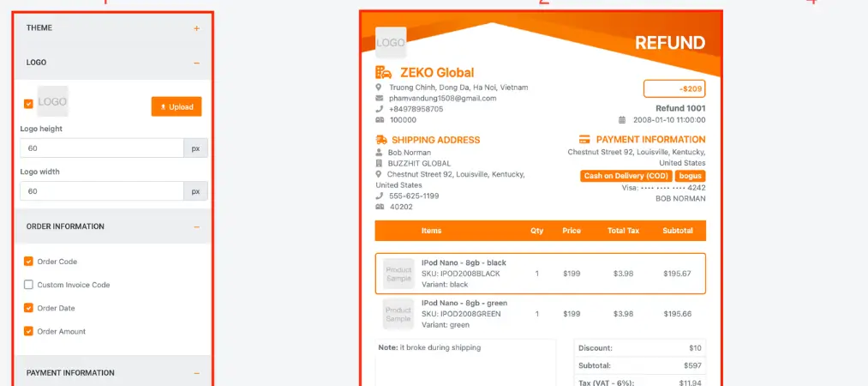Click the $195.67 subtotal value
Viewport: 868px width, 386px height.
pos(678,274)
